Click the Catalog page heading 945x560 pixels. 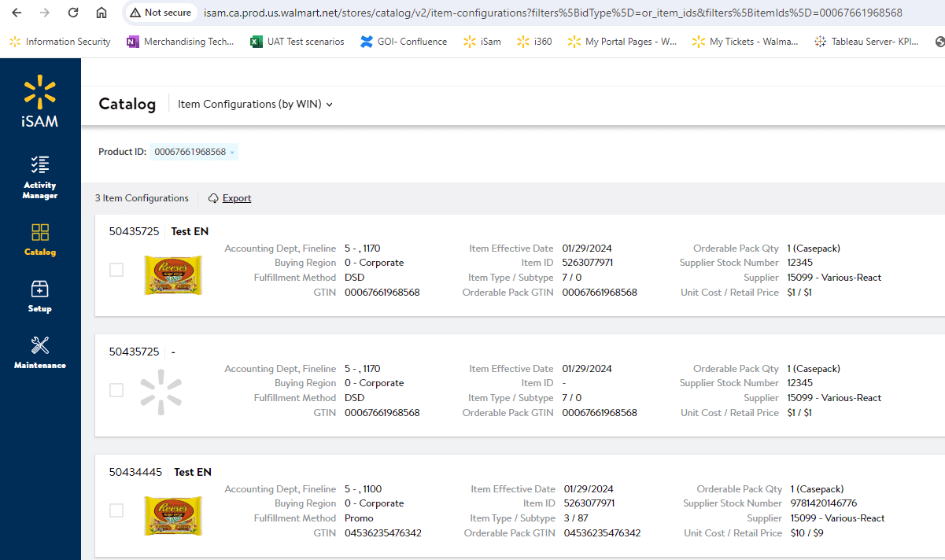pos(127,104)
